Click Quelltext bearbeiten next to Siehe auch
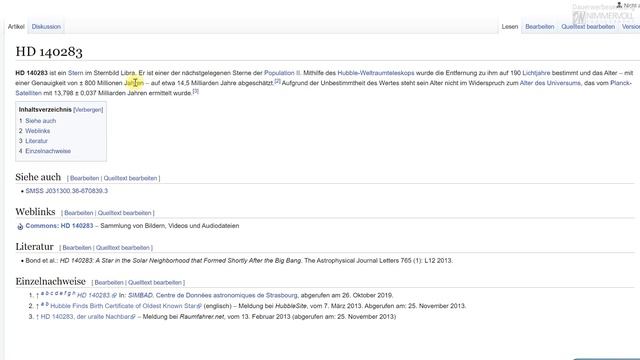Image resolution: width=640 pixels, height=360 pixels. tap(130, 178)
